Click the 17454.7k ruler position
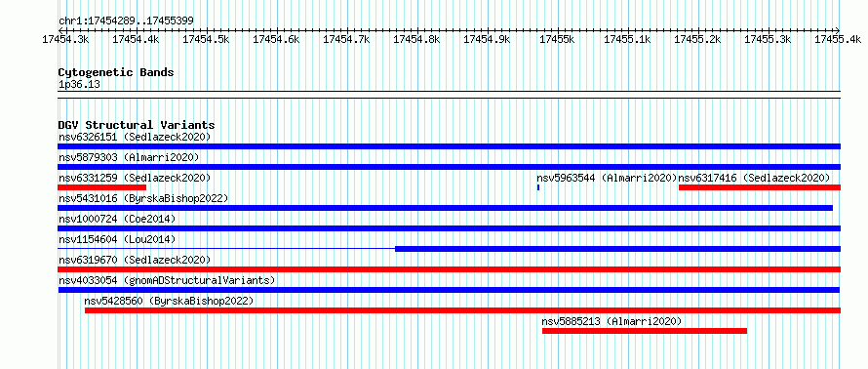 point(346,39)
